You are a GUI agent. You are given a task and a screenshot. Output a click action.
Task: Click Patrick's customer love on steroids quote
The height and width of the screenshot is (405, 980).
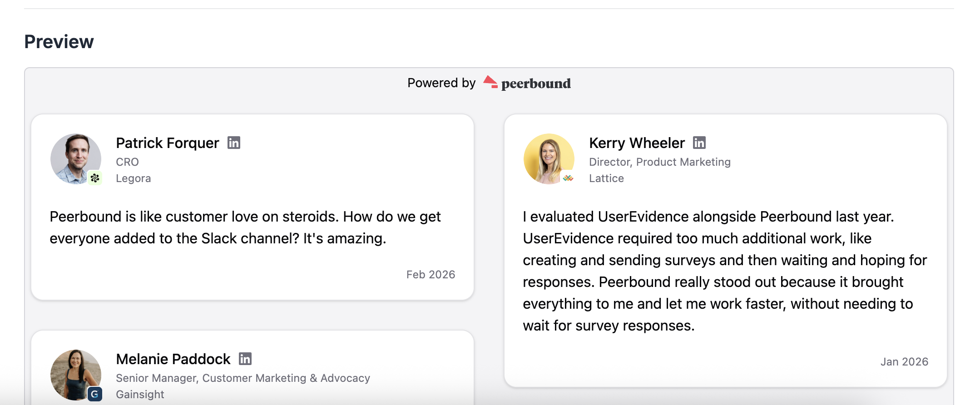[245, 227]
